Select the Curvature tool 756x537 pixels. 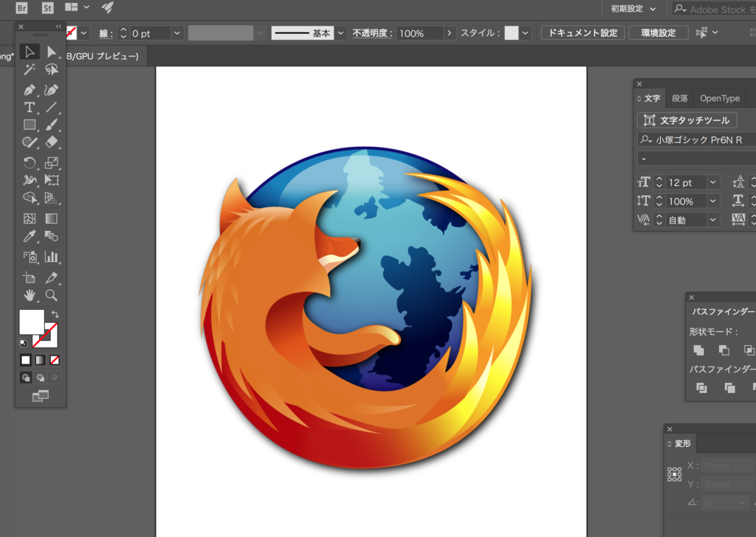(52, 89)
